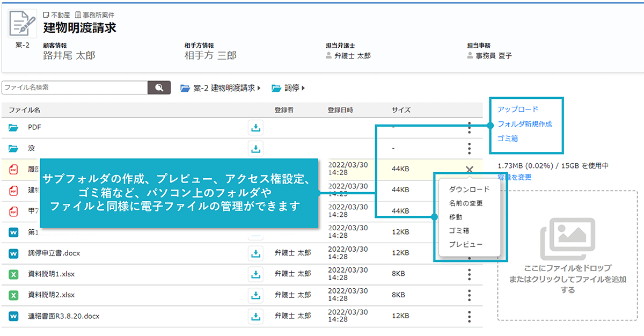Click the フォルダ新規作成 link
The width and height of the screenshot is (644, 336).
point(525,123)
